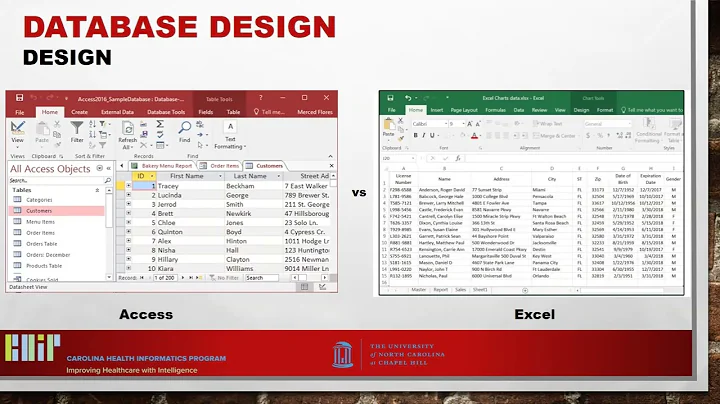This screenshot has width=720, height=404.
Task: Open First Name column dropdown arrow
Action: coord(220,176)
